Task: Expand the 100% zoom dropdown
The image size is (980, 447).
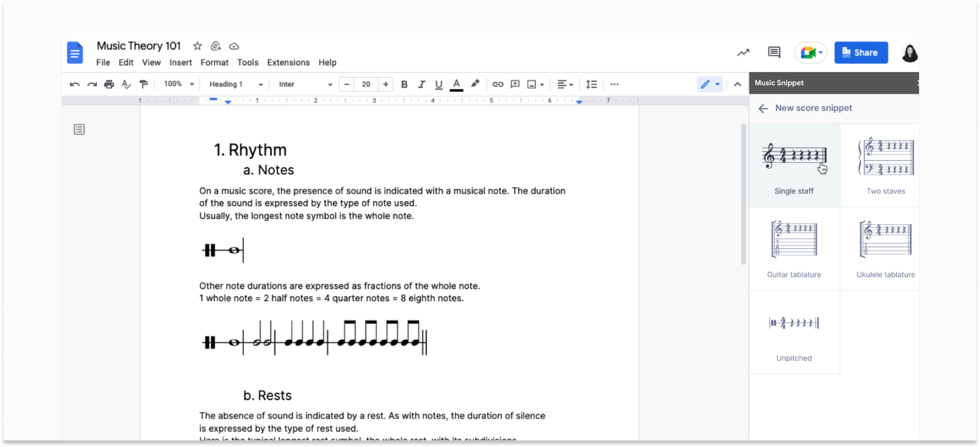Action: tap(178, 84)
